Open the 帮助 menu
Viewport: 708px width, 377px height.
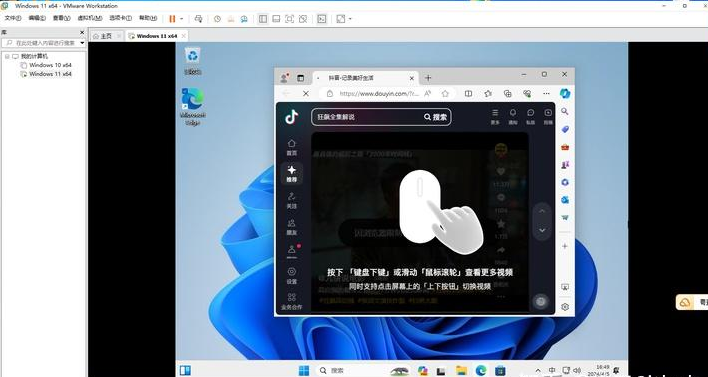[x=148, y=19]
